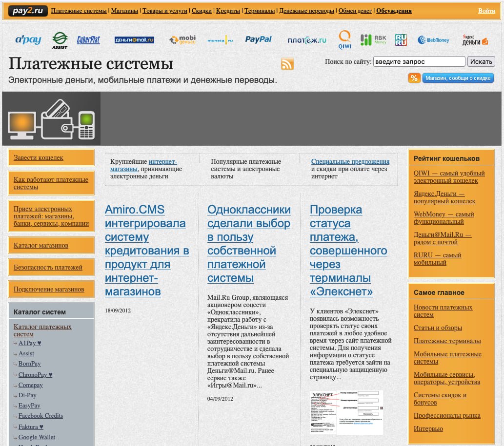Click the pay2.ru site logo
The width and height of the screenshot is (504, 446).
click(28, 11)
